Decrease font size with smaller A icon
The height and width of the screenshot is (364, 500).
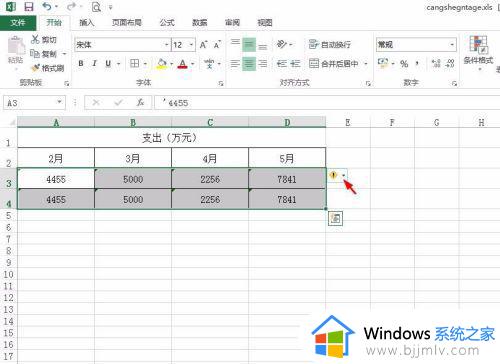217,45
